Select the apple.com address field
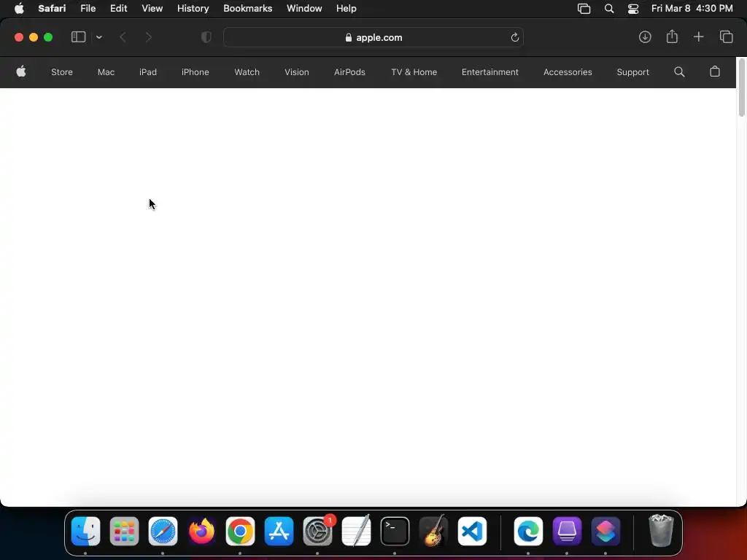The image size is (747, 560). click(x=373, y=37)
